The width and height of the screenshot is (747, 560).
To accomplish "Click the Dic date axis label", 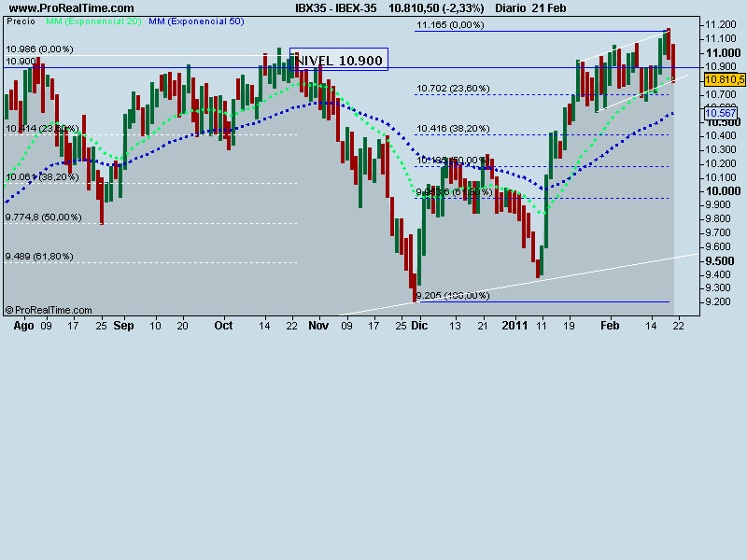I will click(x=419, y=326).
